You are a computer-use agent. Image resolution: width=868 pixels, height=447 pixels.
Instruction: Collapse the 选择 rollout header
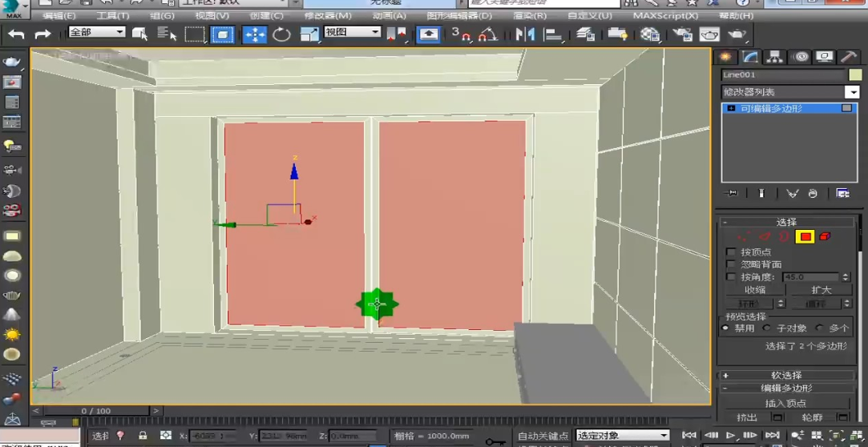786,223
